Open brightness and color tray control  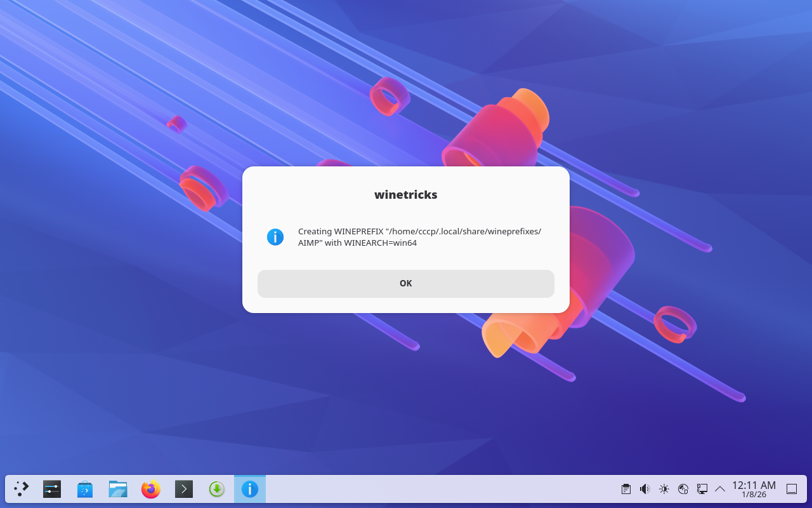click(664, 489)
